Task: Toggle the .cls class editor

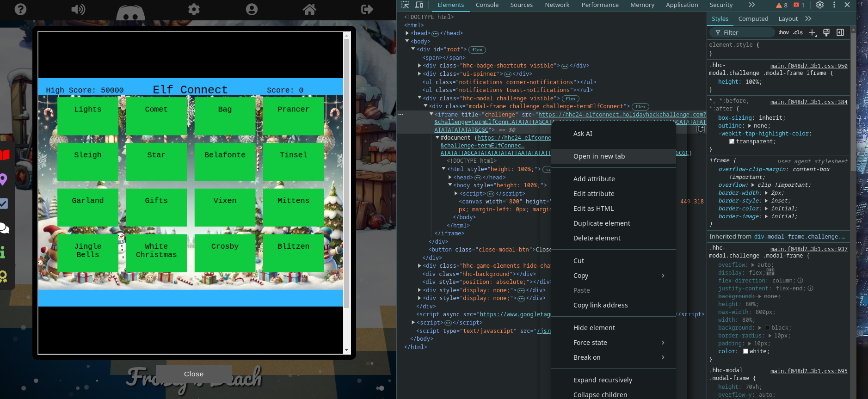Action: pos(798,32)
